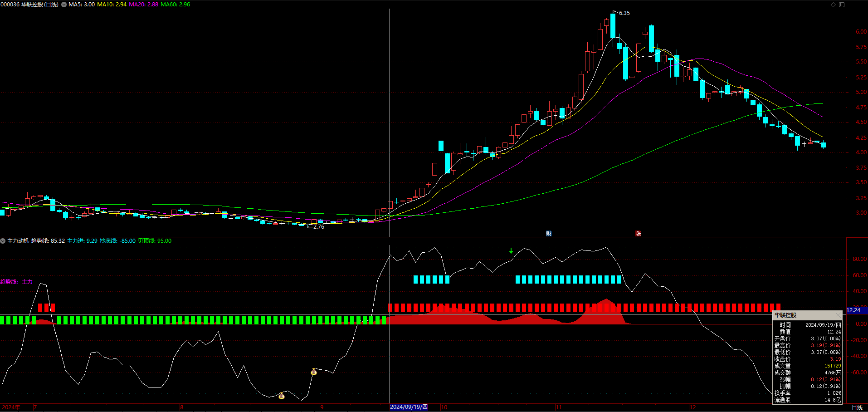Click the upper money bag signal icon
This screenshot has width=868, height=412.
pos(314,372)
